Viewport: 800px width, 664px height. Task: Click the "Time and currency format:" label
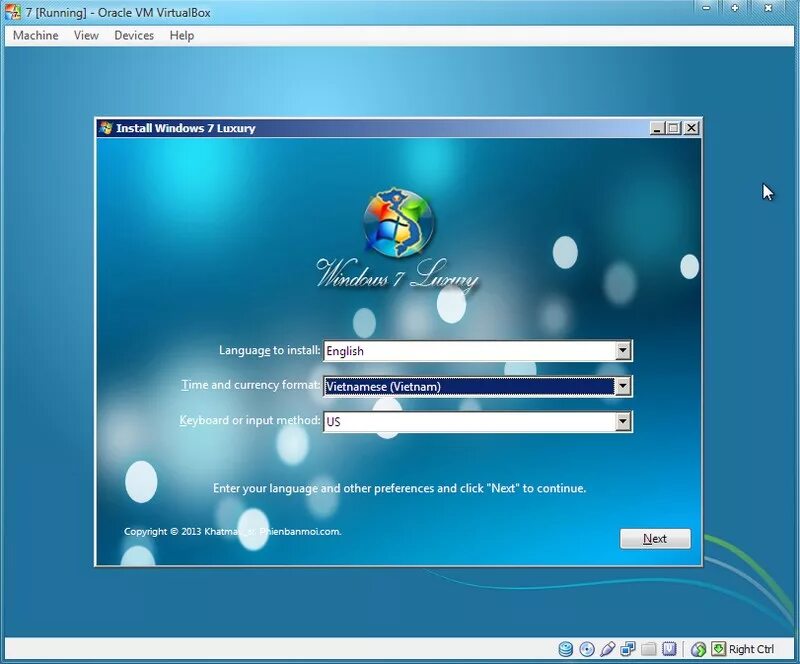(x=251, y=385)
